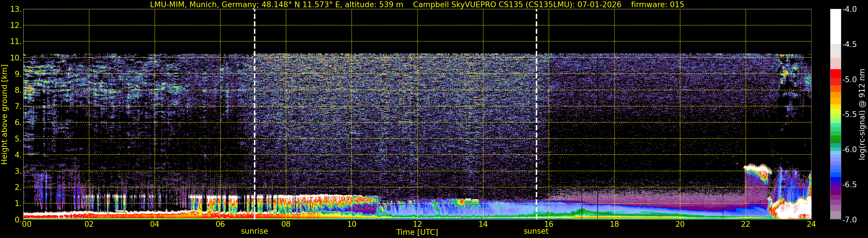Click the '6.' tick on the height axis
The height and width of the screenshot is (238, 868).
pyautogui.click(x=18, y=122)
